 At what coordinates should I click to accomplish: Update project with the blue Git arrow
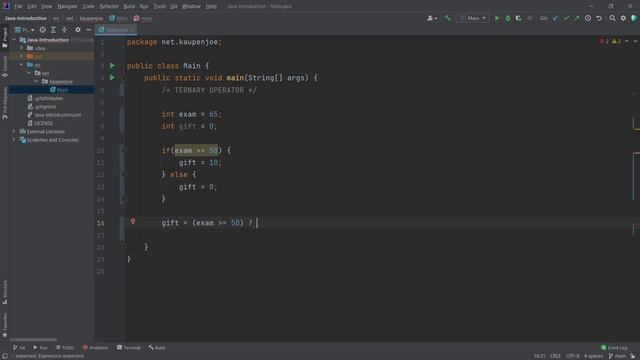pos(556,18)
